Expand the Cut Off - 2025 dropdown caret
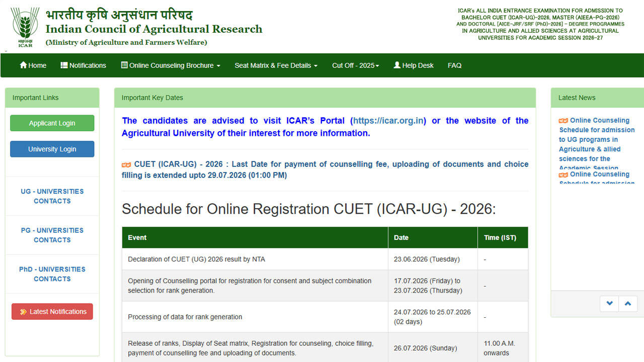Viewport: 644px width, 362px height. click(x=377, y=66)
